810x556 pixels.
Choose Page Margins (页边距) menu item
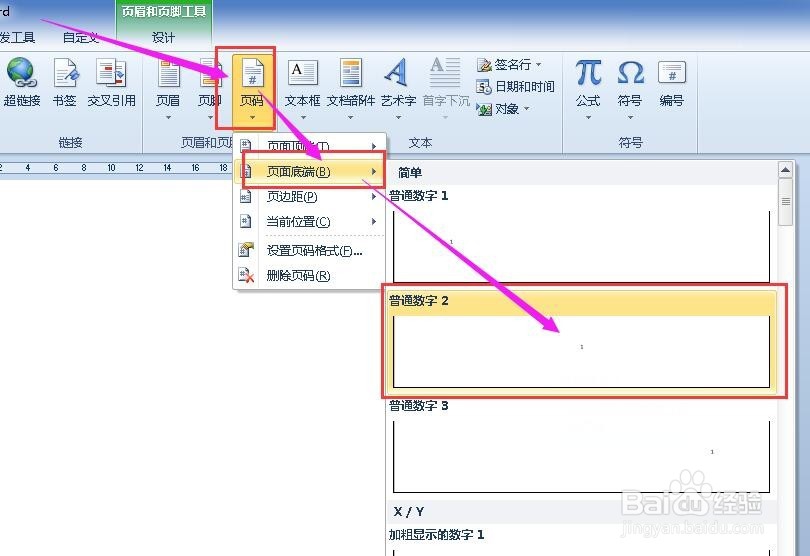pyautogui.click(x=309, y=196)
